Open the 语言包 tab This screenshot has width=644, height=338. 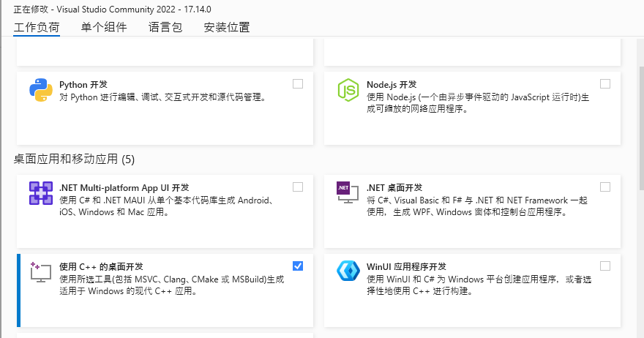click(165, 28)
